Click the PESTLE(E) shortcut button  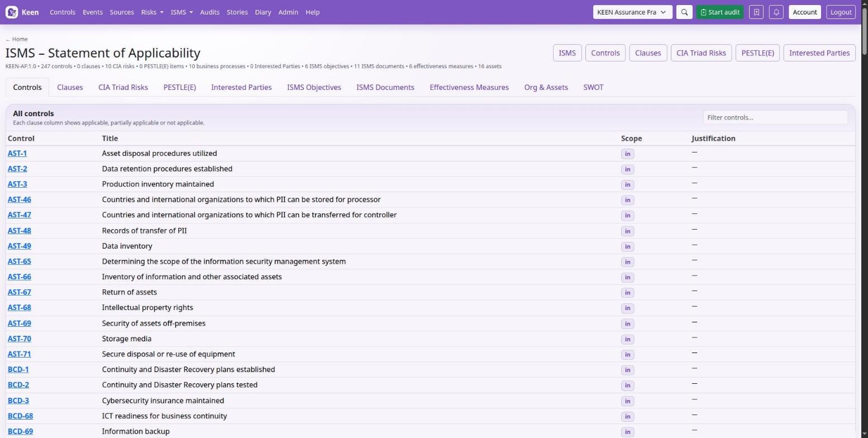coord(757,53)
